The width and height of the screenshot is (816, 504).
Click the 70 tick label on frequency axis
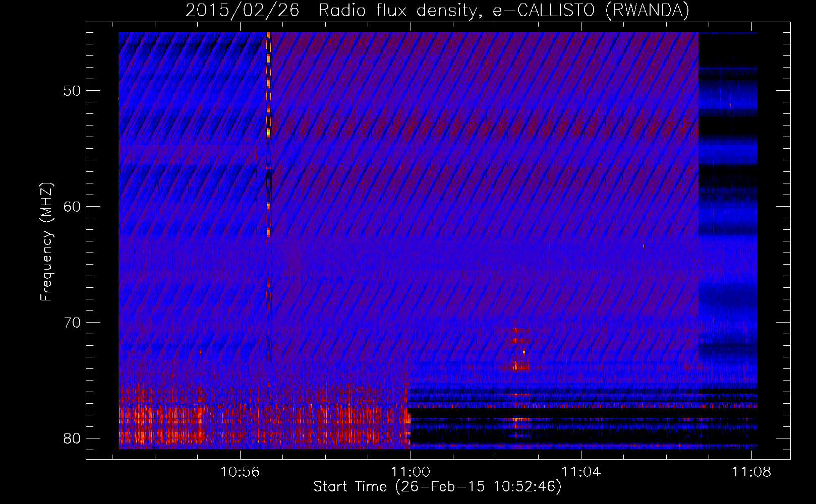(72, 323)
